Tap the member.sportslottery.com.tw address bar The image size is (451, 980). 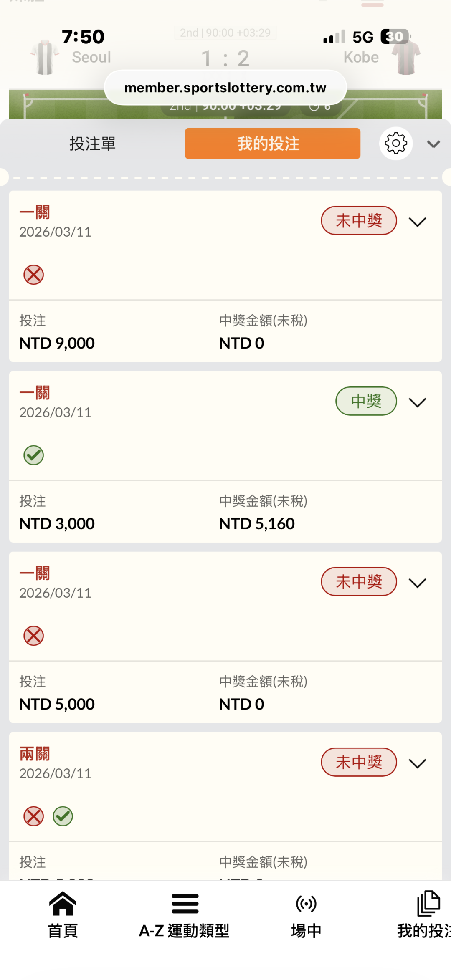tap(225, 88)
